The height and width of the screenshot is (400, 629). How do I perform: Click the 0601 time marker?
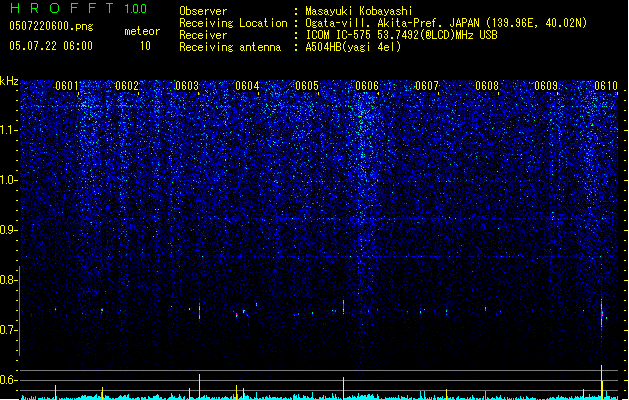(67, 86)
